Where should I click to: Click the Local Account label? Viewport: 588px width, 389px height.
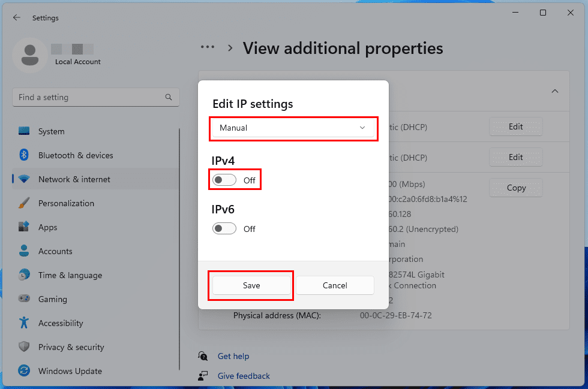click(78, 62)
